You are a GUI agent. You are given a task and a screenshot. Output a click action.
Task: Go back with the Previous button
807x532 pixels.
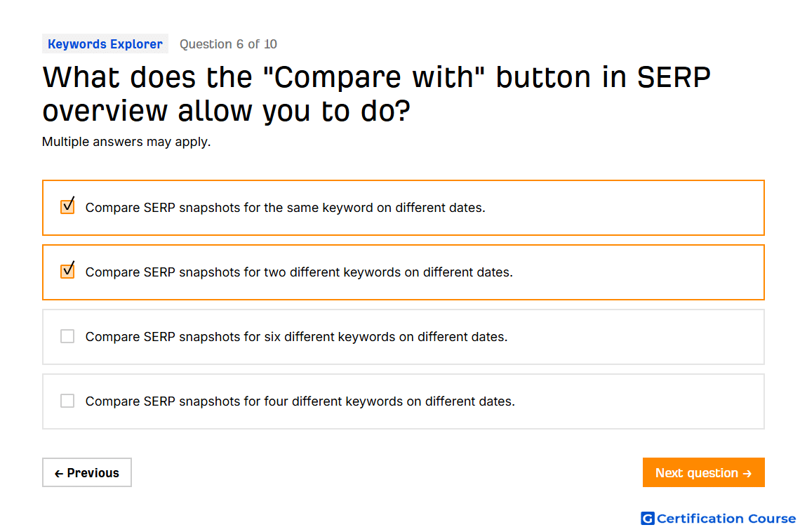(x=87, y=472)
